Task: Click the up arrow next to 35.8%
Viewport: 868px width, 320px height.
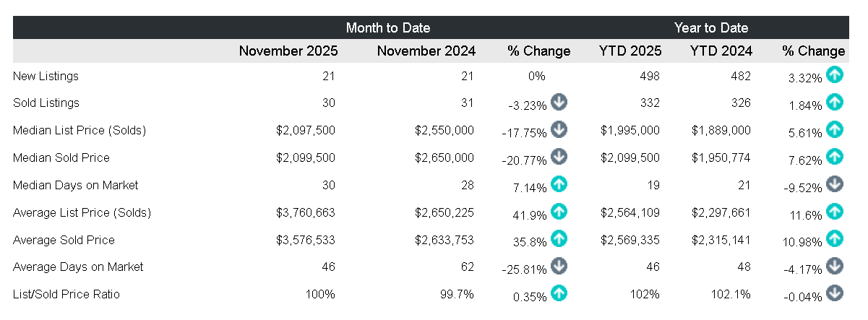Action: click(x=559, y=239)
